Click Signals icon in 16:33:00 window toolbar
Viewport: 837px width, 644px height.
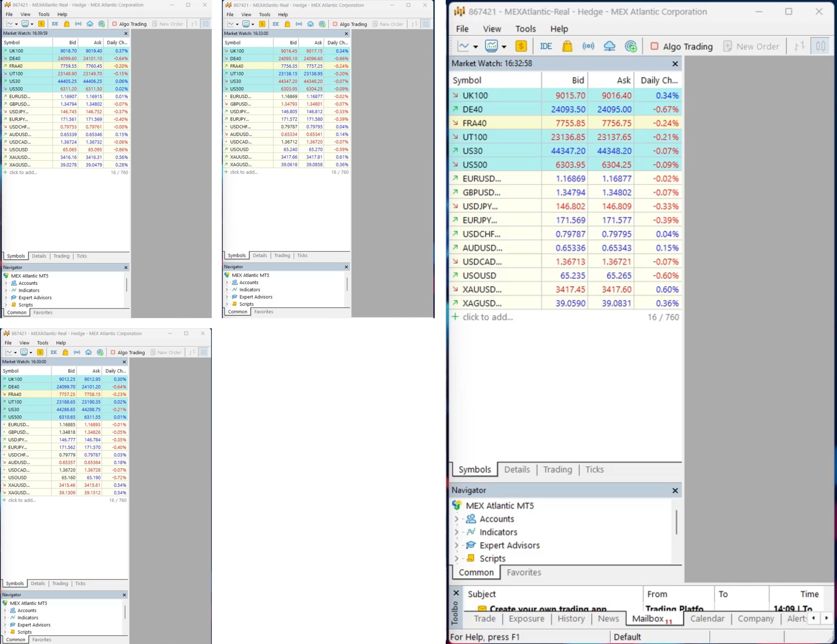(x=299, y=24)
